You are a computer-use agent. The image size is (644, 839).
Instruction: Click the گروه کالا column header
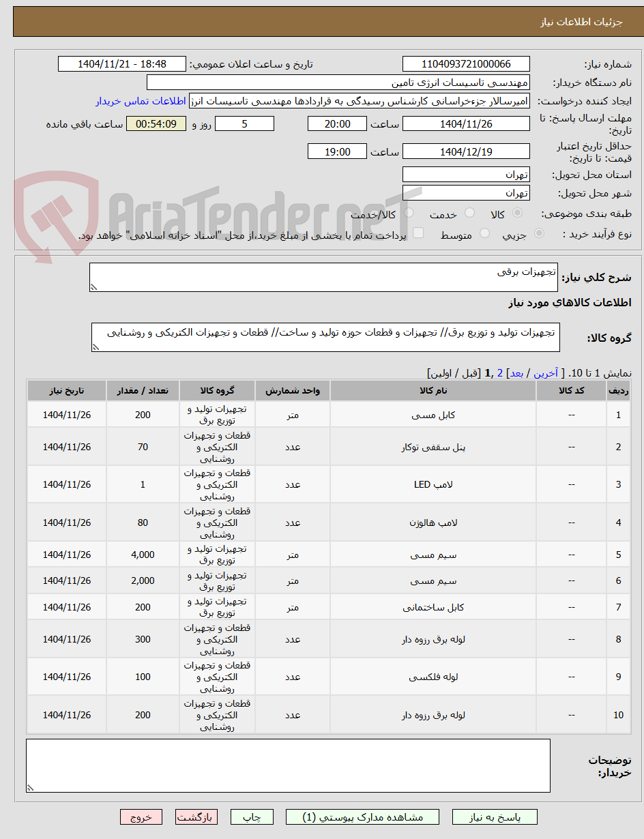217,390
